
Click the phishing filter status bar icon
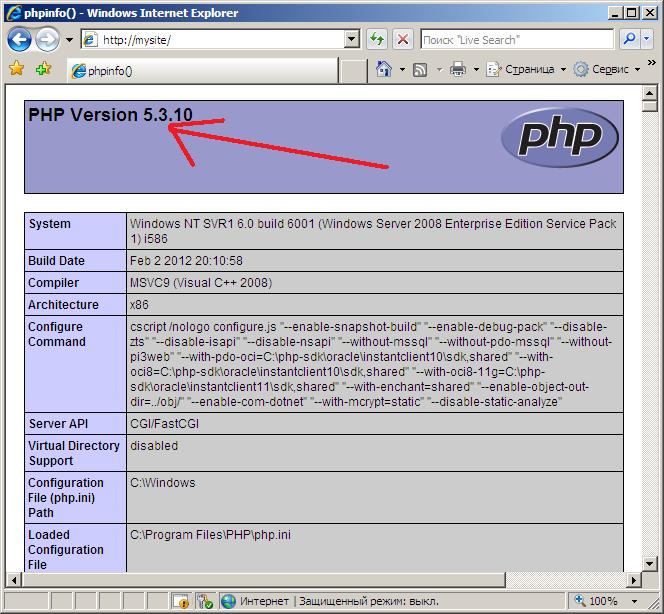point(205,601)
